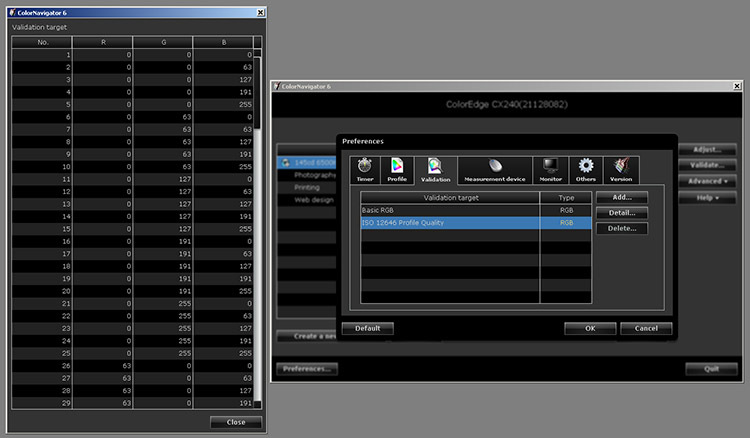Click the Preferences... button in main window
The image size is (750, 438).
[x=307, y=369]
